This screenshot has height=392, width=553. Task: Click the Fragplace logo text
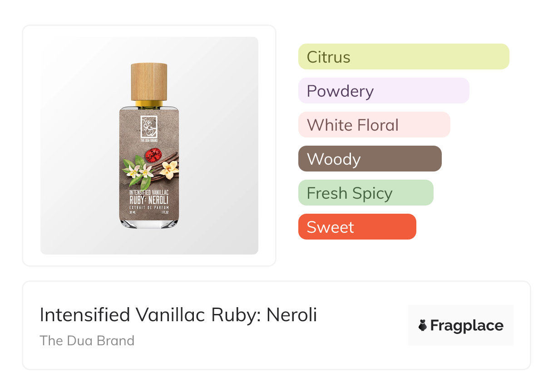467,325
